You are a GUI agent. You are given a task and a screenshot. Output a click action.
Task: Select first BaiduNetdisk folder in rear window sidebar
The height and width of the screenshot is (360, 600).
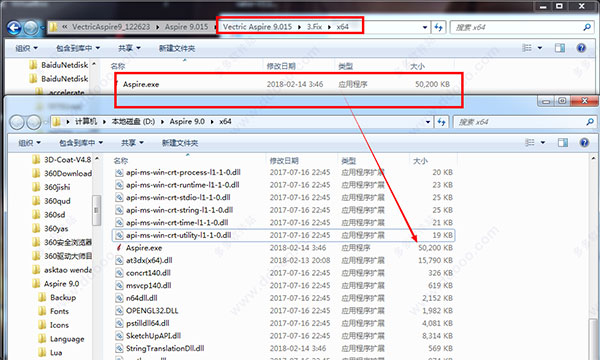click(59, 65)
